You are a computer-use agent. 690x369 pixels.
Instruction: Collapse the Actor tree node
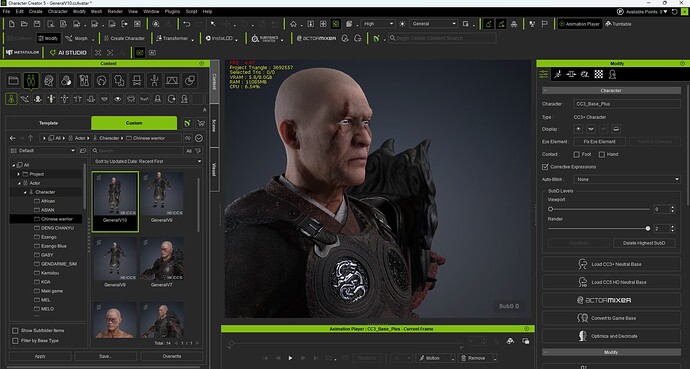coord(19,183)
